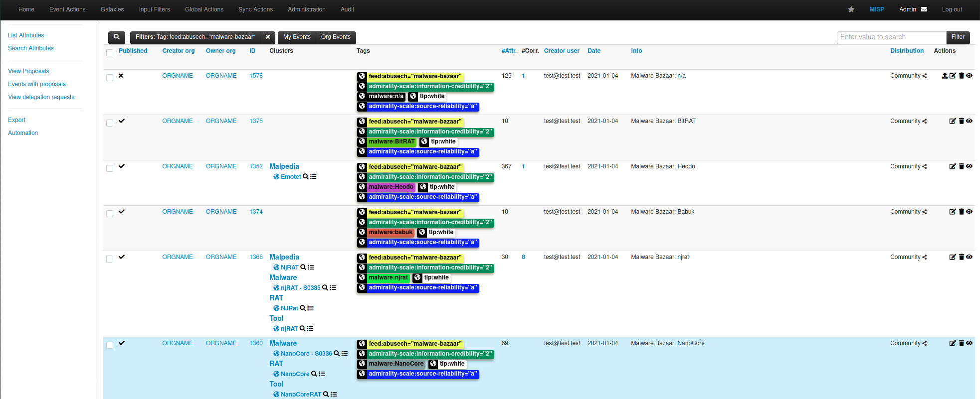The width and height of the screenshot is (980, 399).
Task: Open the Administration dropdown
Action: coord(307,9)
